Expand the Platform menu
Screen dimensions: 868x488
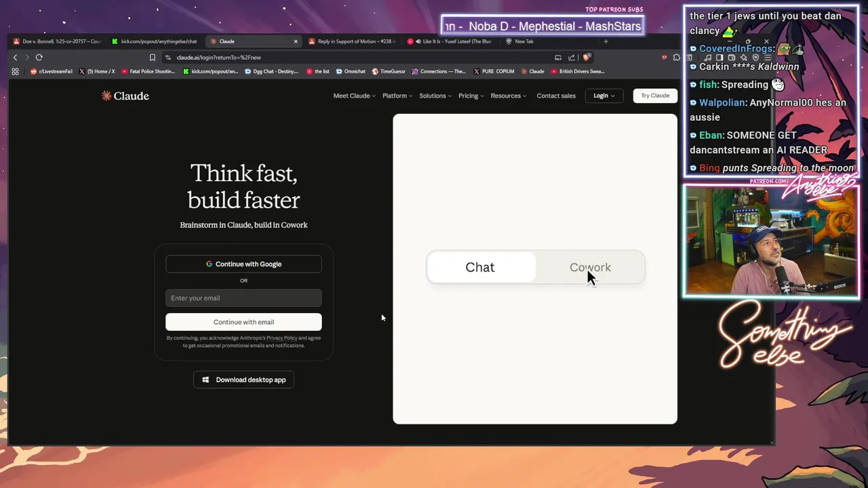point(397,96)
